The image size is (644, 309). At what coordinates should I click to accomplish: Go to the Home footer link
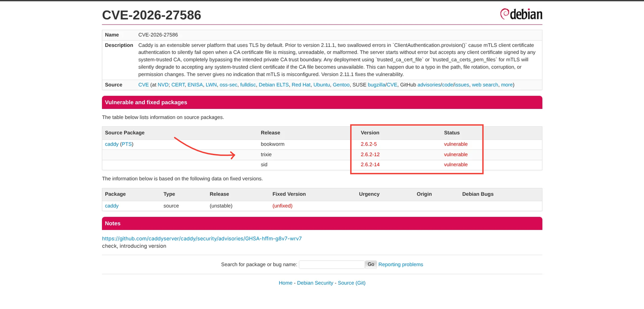click(285, 283)
